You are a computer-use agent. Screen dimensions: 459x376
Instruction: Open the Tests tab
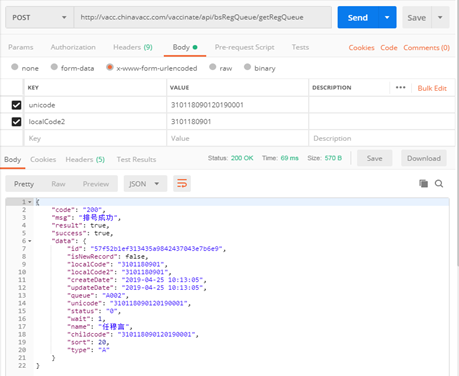300,47
